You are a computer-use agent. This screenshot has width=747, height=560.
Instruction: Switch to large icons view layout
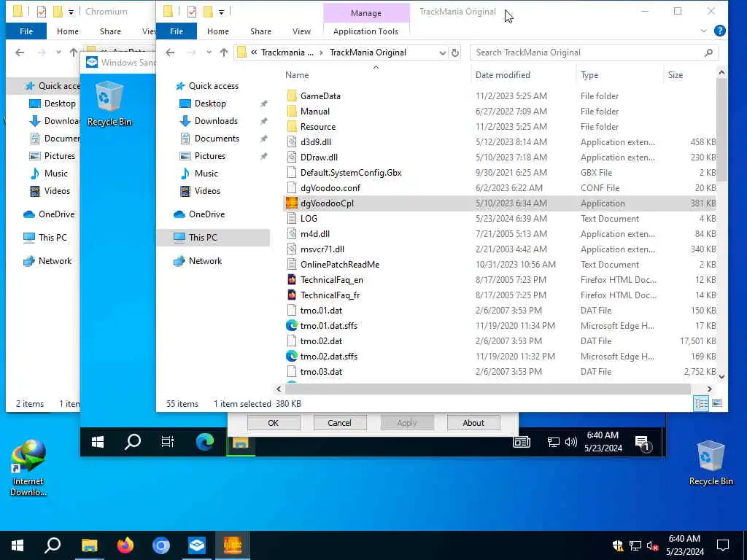click(x=716, y=403)
